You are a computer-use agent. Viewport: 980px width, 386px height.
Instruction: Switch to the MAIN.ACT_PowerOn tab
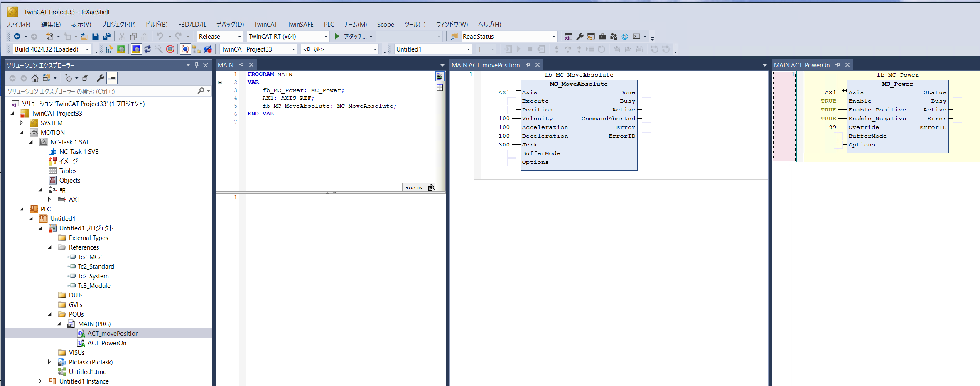802,65
